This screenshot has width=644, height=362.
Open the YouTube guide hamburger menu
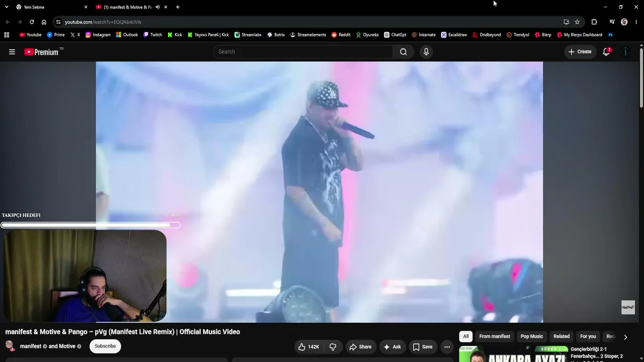12,52
